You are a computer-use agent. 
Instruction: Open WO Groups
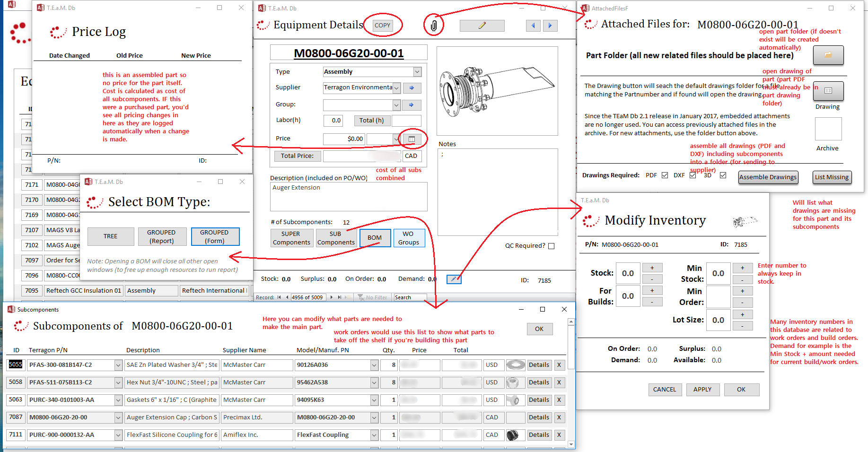tap(409, 238)
